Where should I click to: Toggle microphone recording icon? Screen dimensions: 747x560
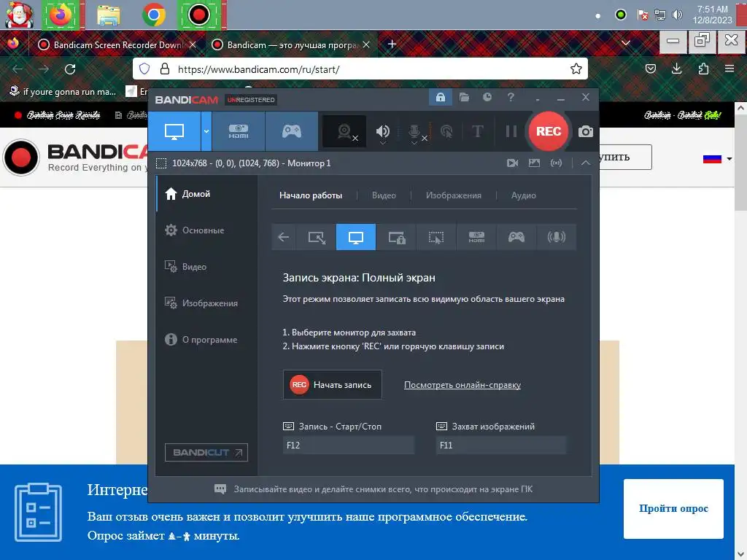coord(414,131)
